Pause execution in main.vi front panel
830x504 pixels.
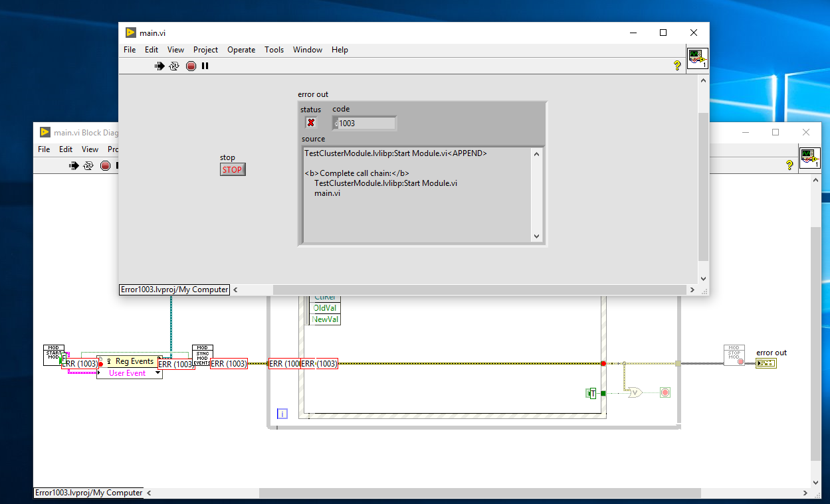point(205,66)
